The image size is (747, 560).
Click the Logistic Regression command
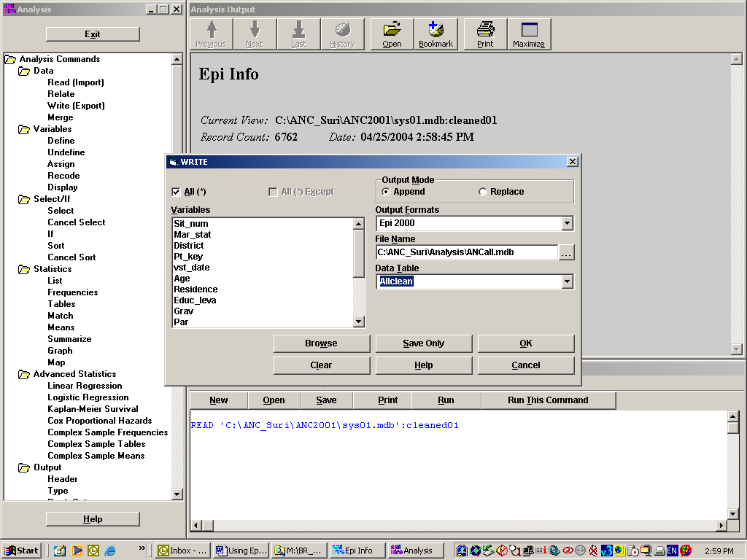[88, 397]
